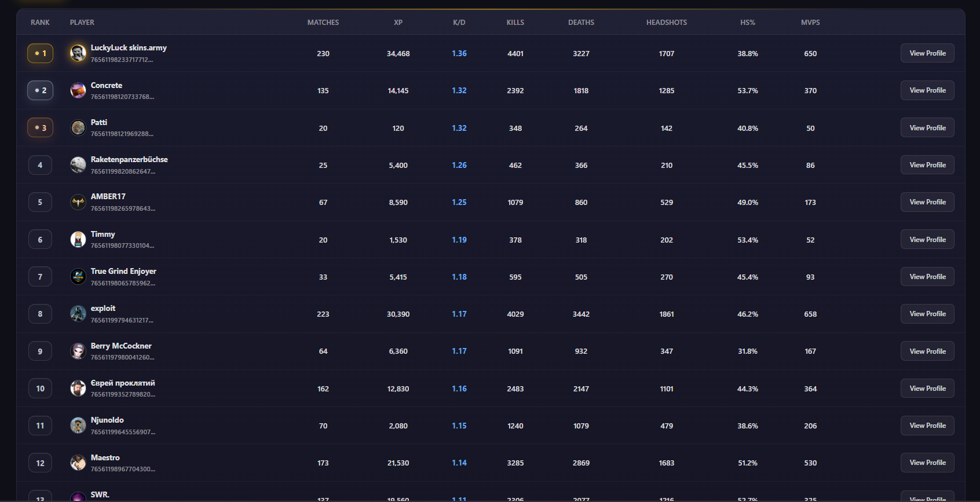Click exploit's avatar image

(78, 314)
